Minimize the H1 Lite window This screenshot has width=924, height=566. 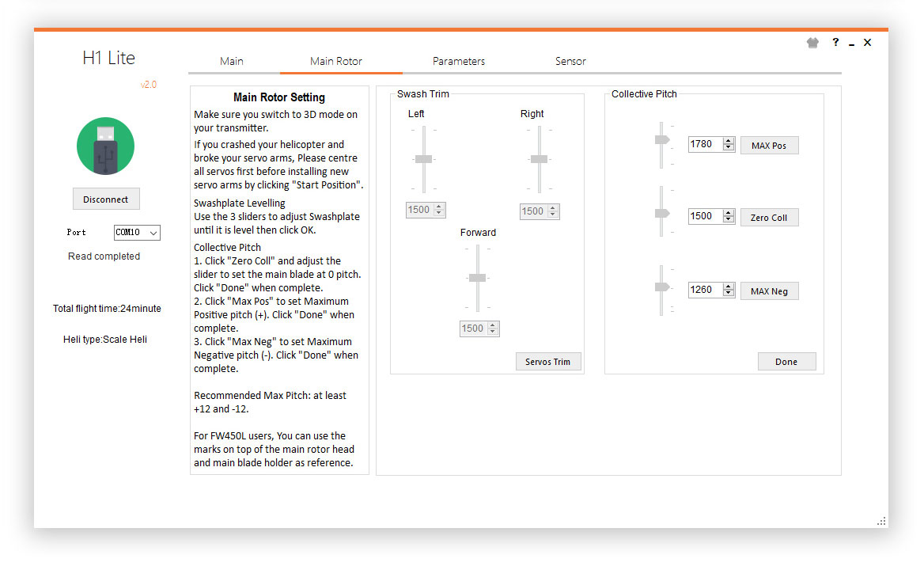click(x=851, y=44)
